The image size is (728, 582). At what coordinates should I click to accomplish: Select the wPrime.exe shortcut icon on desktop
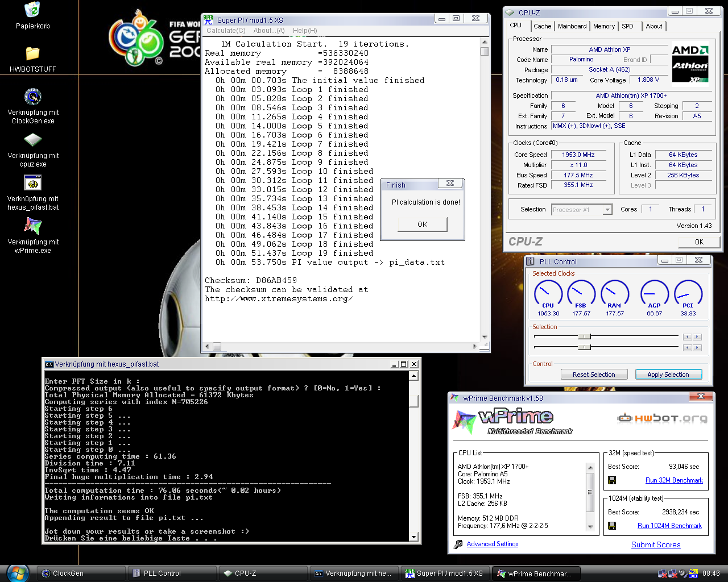33,226
